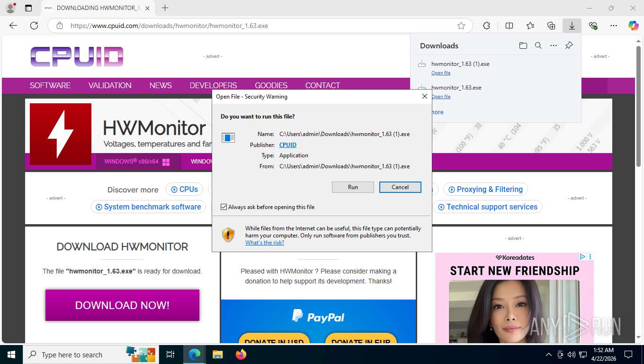The image size is (644, 364).
Task: Open Technical support services link
Action: pos(488,207)
